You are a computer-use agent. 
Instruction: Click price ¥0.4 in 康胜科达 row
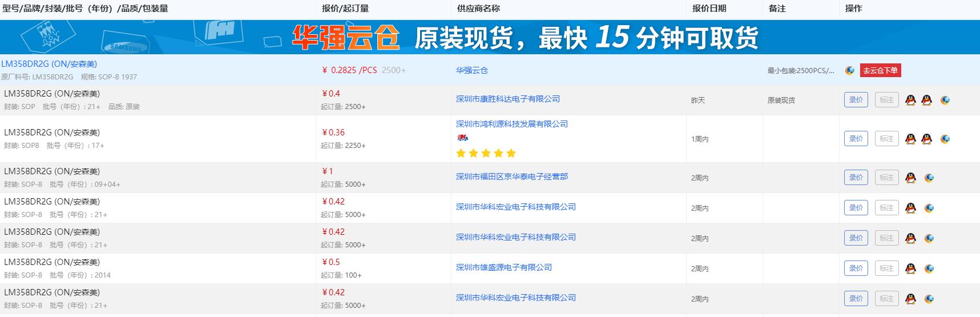(x=331, y=94)
